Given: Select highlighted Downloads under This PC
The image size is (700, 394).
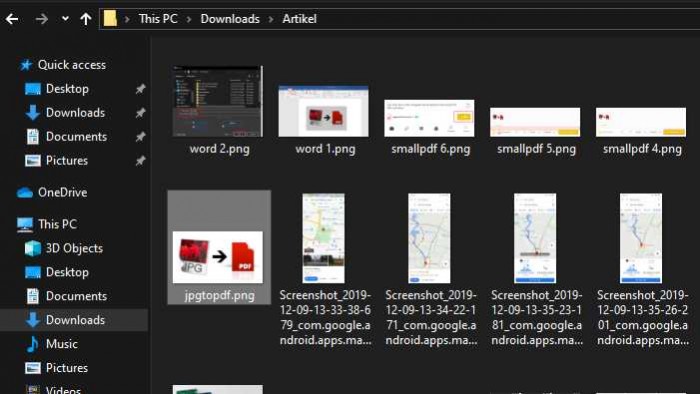Looking at the screenshot, I should (75, 320).
